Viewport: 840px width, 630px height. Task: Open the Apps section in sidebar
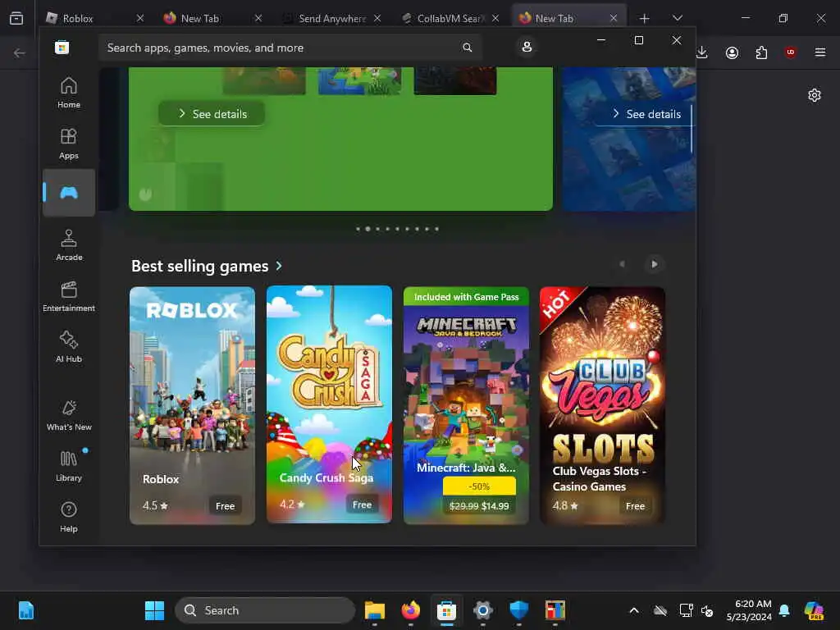point(69,144)
